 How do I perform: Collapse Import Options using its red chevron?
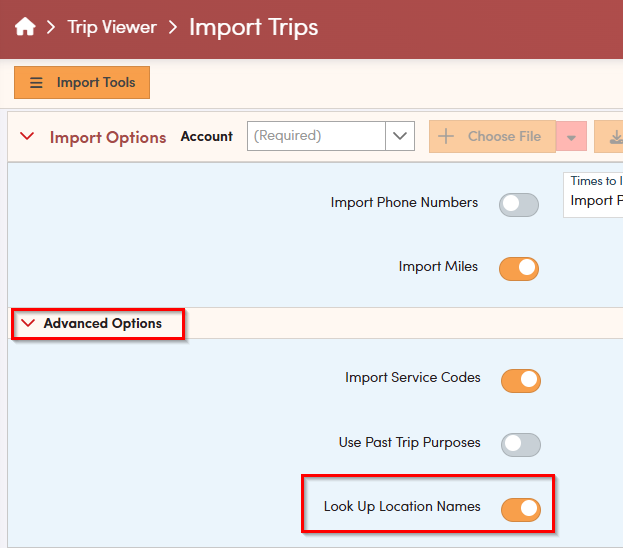click(27, 137)
